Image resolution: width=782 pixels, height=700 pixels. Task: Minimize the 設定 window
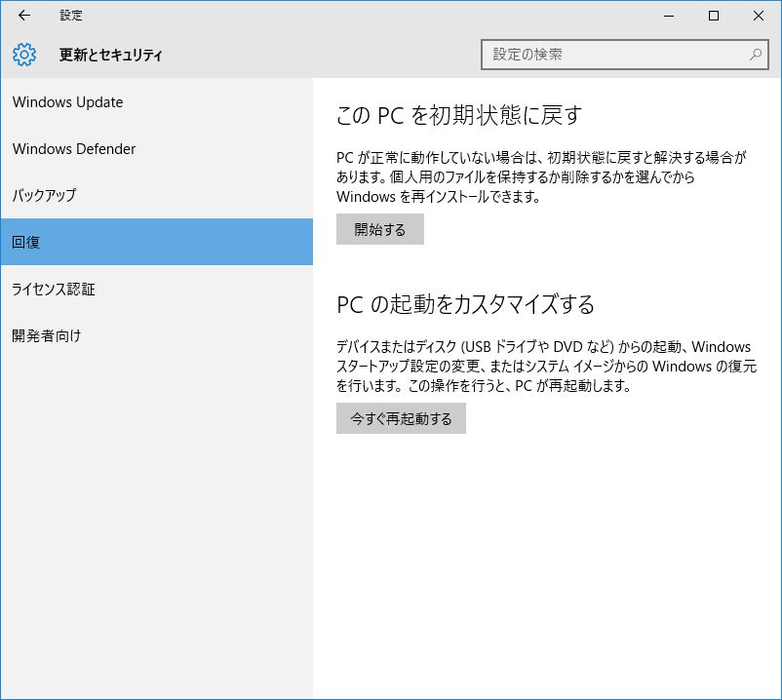(x=669, y=16)
